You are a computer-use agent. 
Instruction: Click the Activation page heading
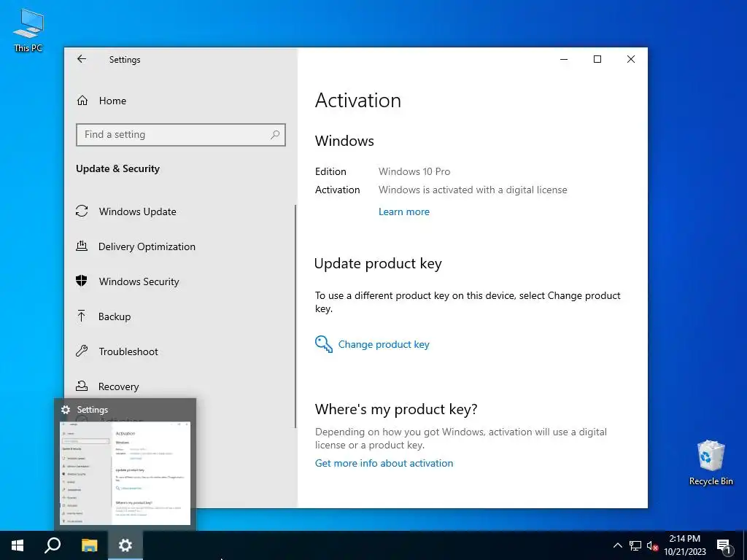(x=357, y=101)
